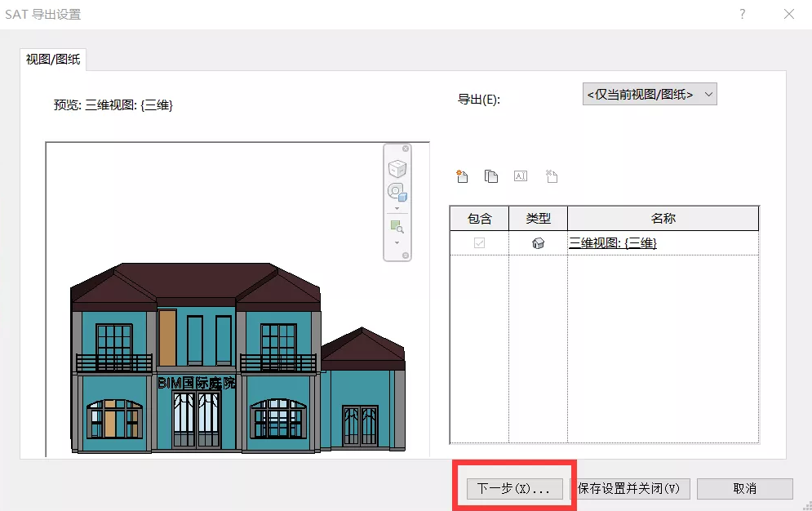Expand the steering wheel options arrow
Image resolution: width=812 pixels, height=511 pixels.
(397, 209)
